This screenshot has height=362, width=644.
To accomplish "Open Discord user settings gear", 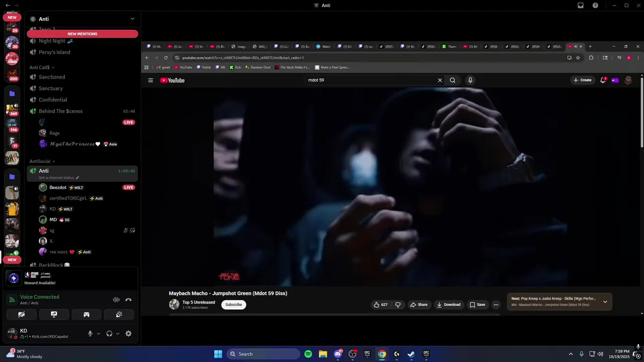I will tap(128, 333).
